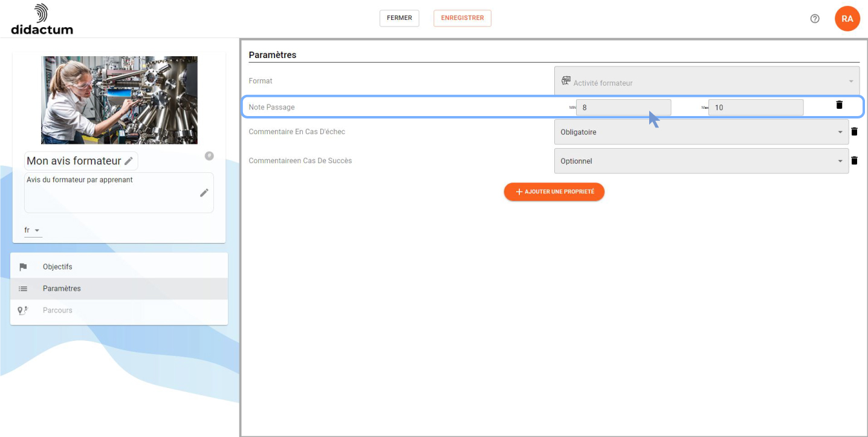Open the RA user avatar menu
This screenshot has width=868, height=437.
tap(847, 19)
